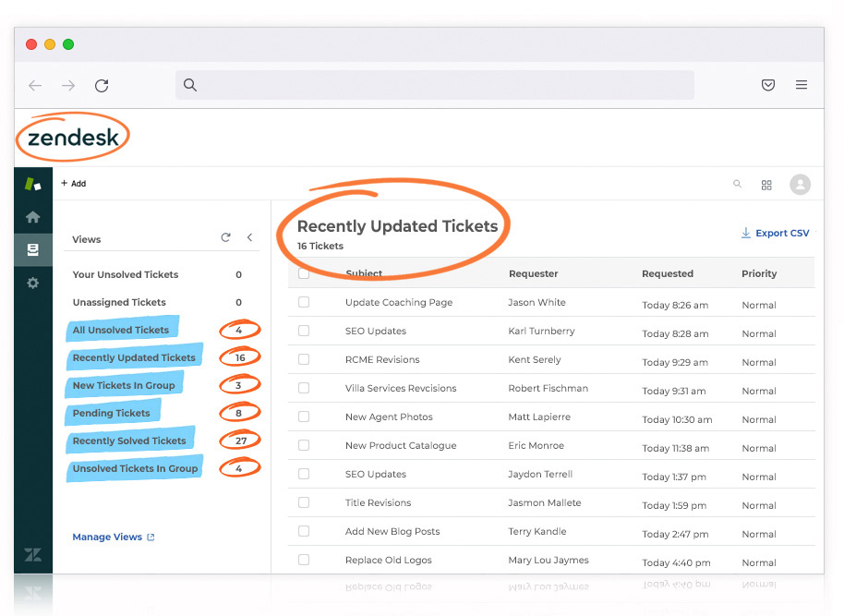Viewport: 844px width, 616px height.
Task: Refresh the Views list
Action: pyautogui.click(x=225, y=238)
